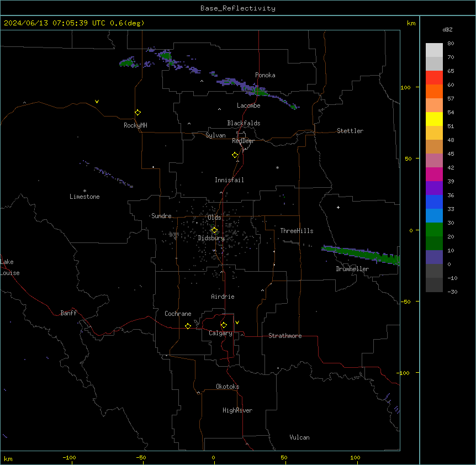Click the -100 tick label on bottom axis
This screenshot has width=476, height=465.
tap(69, 457)
